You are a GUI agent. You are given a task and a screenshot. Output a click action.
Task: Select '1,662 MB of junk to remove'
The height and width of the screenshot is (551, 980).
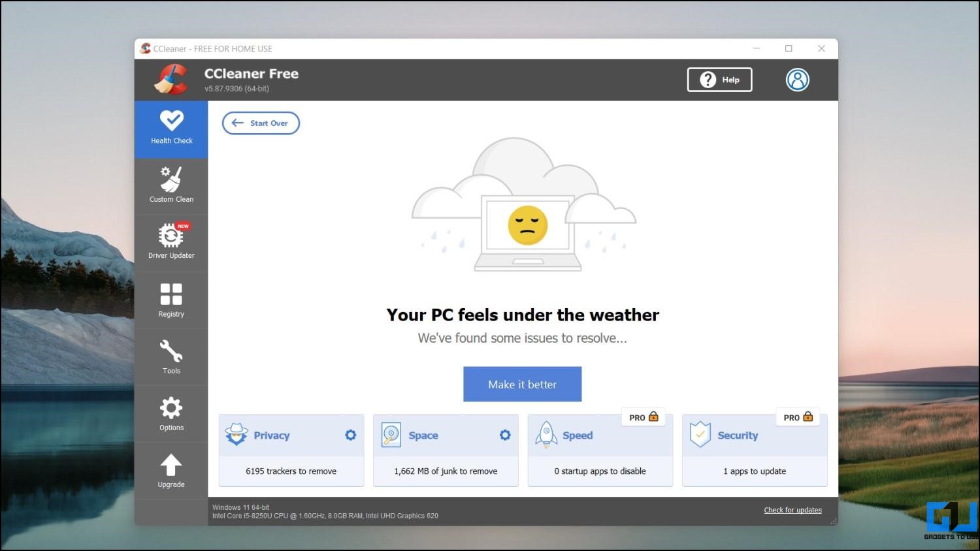[x=446, y=471]
